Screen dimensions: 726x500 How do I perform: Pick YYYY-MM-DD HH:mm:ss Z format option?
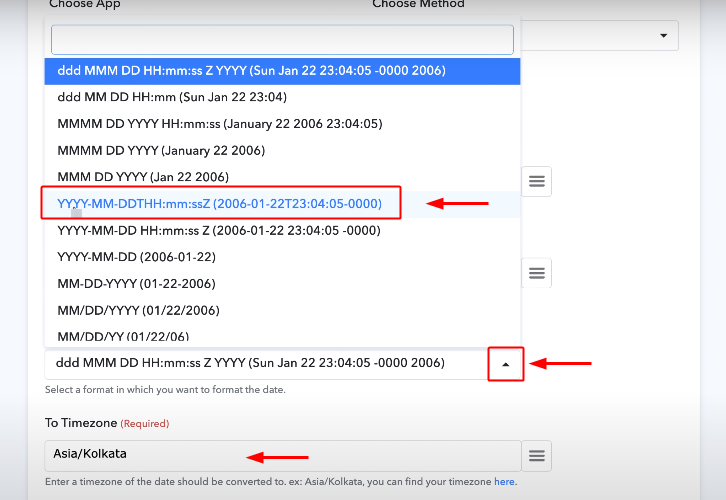coord(282,231)
